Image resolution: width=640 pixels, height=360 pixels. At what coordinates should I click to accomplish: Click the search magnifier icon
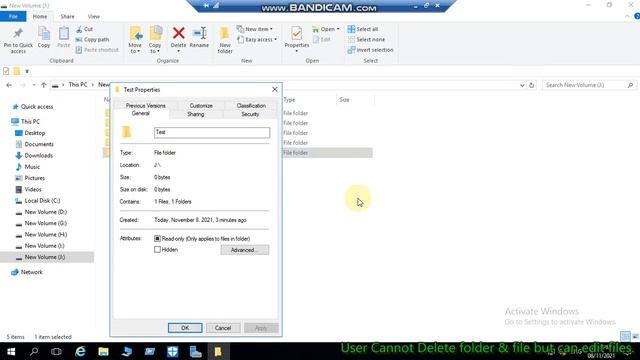pos(630,85)
